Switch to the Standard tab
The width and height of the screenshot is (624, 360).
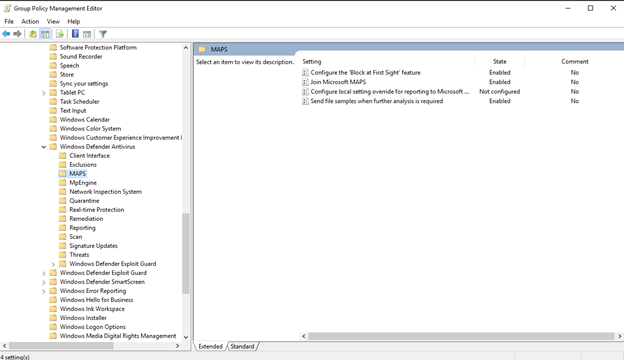click(x=242, y=346)
